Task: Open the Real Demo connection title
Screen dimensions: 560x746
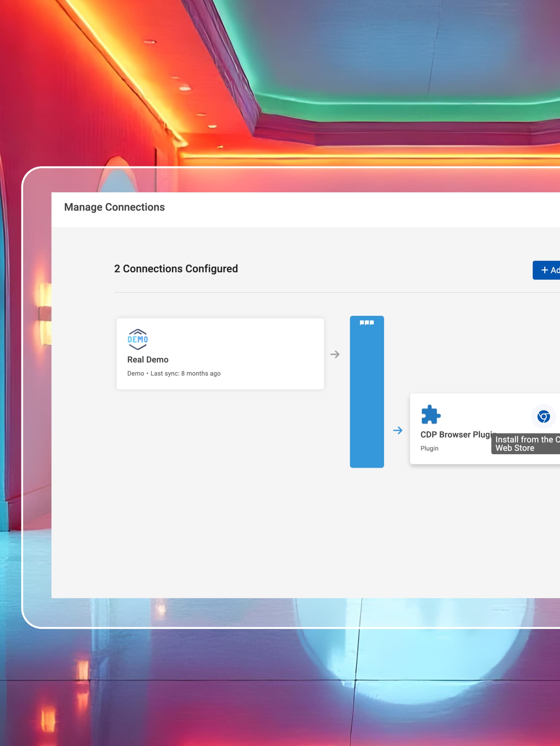Action: [x=148, y=360]
